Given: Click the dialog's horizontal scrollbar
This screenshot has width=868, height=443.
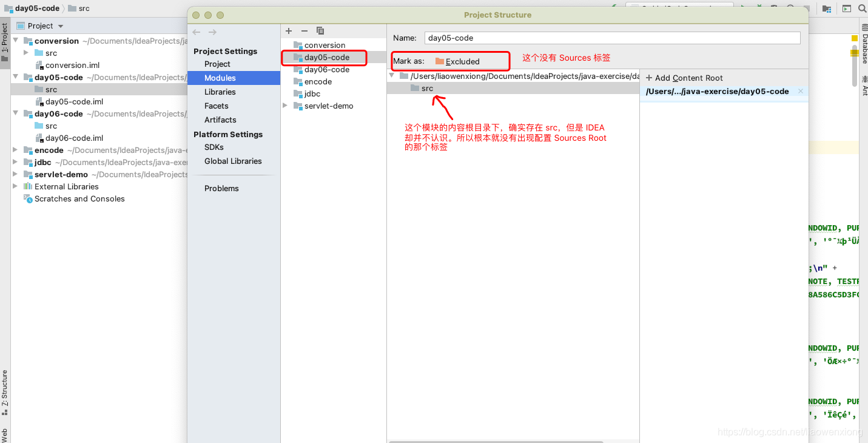Looking at the screenshot, I should click(495, 441).
